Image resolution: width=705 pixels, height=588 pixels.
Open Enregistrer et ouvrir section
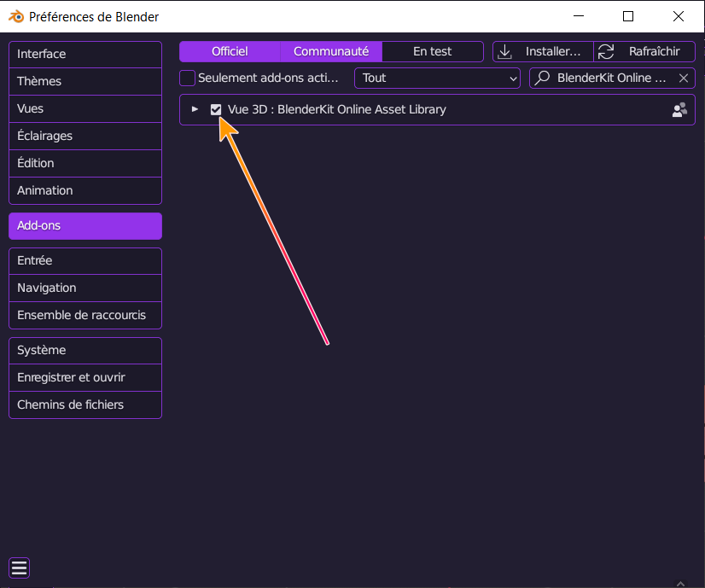click(85, 377)
